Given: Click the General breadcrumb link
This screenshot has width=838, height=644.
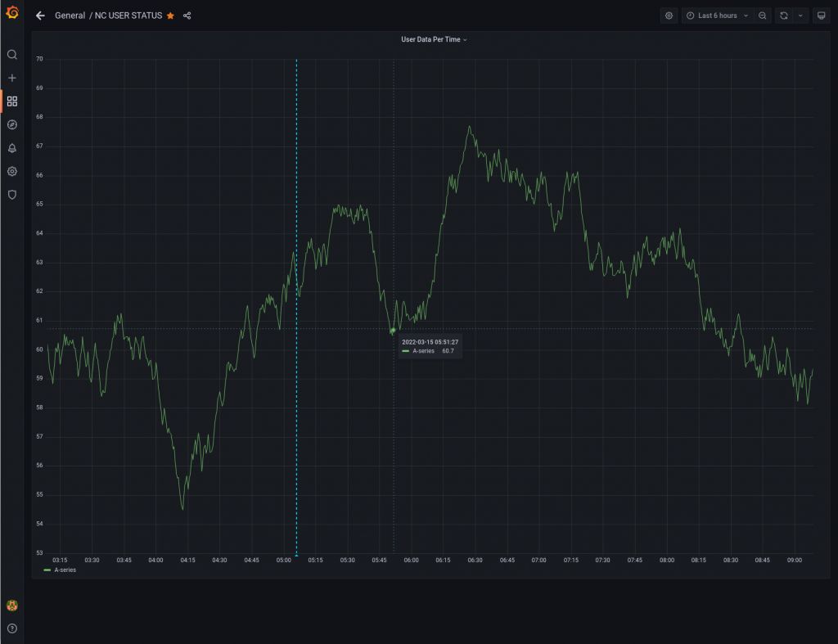Looking at the screenshot, I should [x=70, y=16].
